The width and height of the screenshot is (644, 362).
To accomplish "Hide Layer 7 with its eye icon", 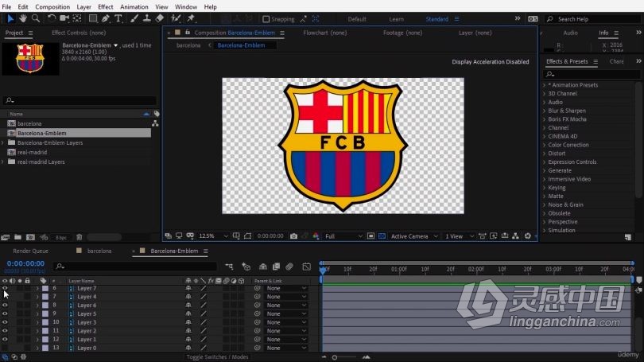I will pos(5,289).
